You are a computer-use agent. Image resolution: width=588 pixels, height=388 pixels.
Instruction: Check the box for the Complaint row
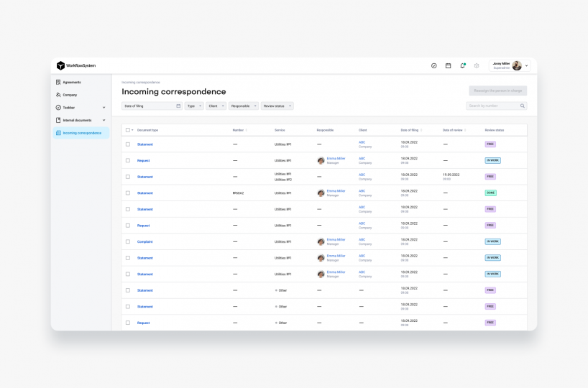128,241
